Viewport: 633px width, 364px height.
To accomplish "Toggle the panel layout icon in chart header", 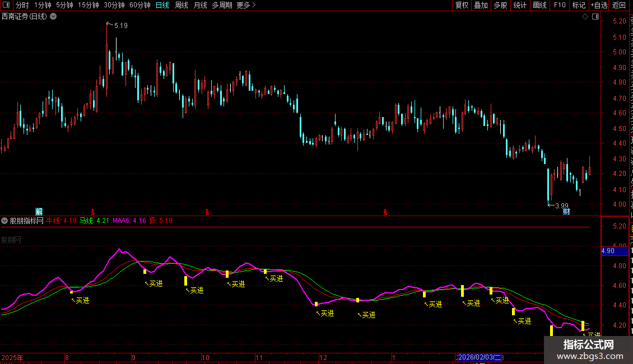I will tap(595, 17).
